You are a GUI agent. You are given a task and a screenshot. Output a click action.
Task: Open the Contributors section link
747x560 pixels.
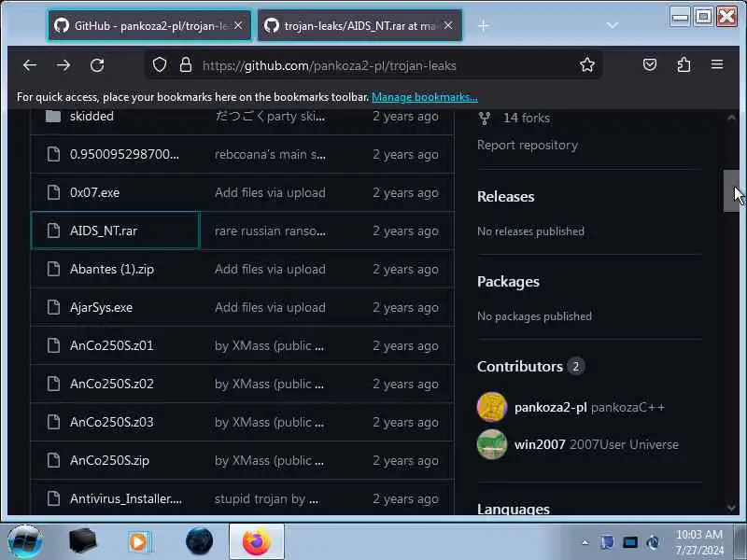530,366
